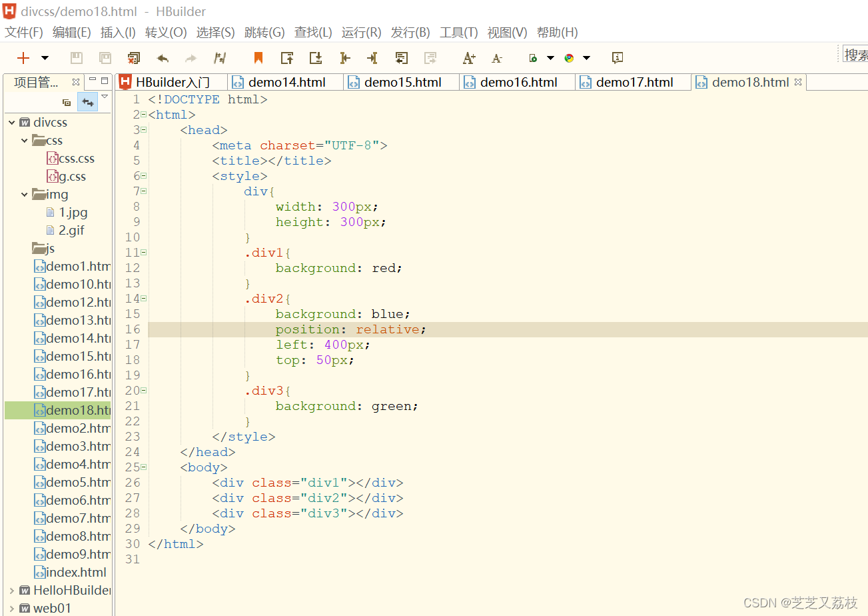Viewport: 868px width, 616px height.
Task: Open the 文件(F) menu
Action: click(x=24, y=32)
